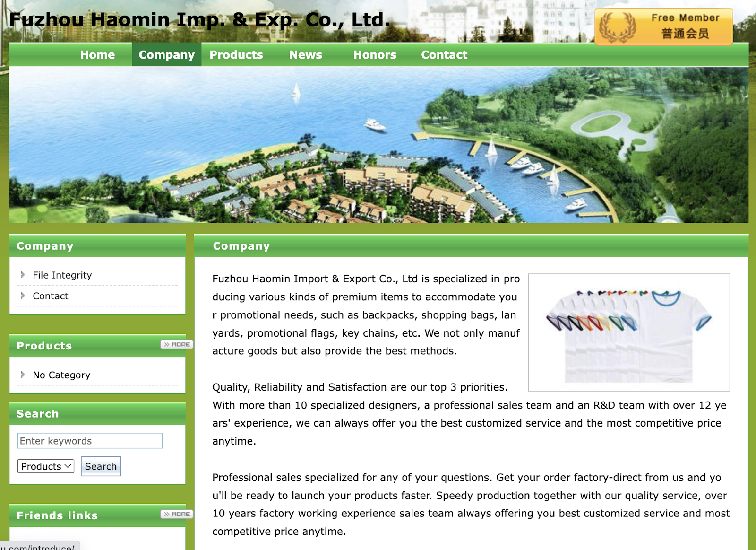The width and height of the screenshot is (756, 550).
Task: Open the News navigation tab
Action: 306,55
